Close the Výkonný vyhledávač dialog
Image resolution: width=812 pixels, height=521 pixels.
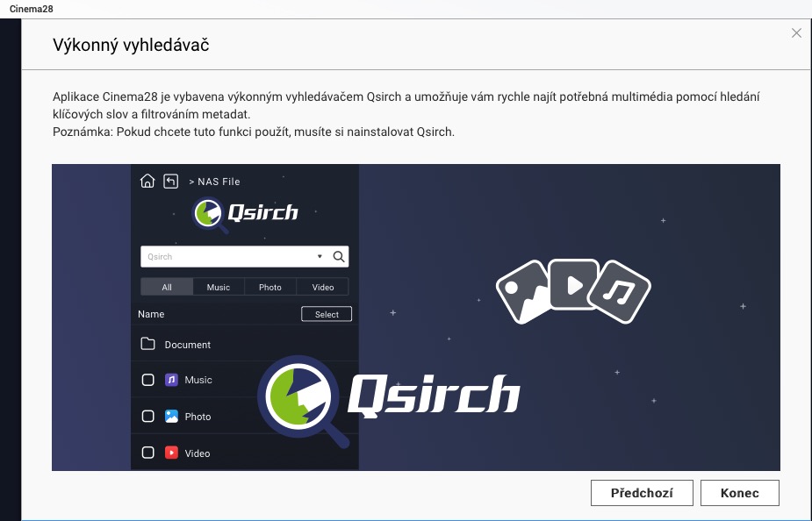click(796, 33)
